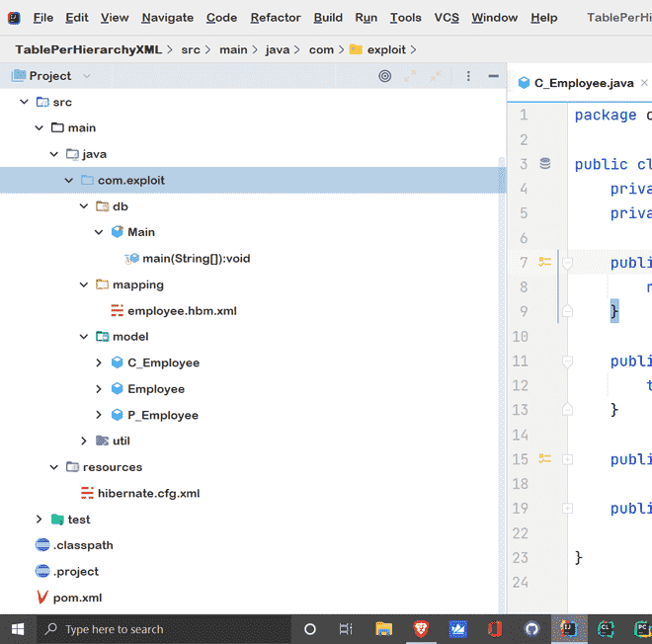Click Collapse All icon in Project panel
This screenshot has width=652, height=644.
click(x=436, y=76)
